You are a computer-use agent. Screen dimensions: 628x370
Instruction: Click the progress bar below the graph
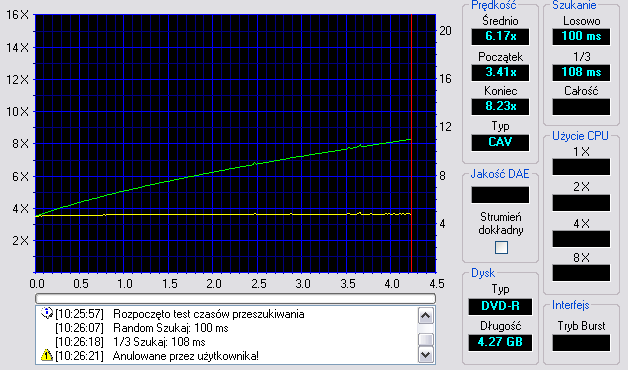(236, 298)
